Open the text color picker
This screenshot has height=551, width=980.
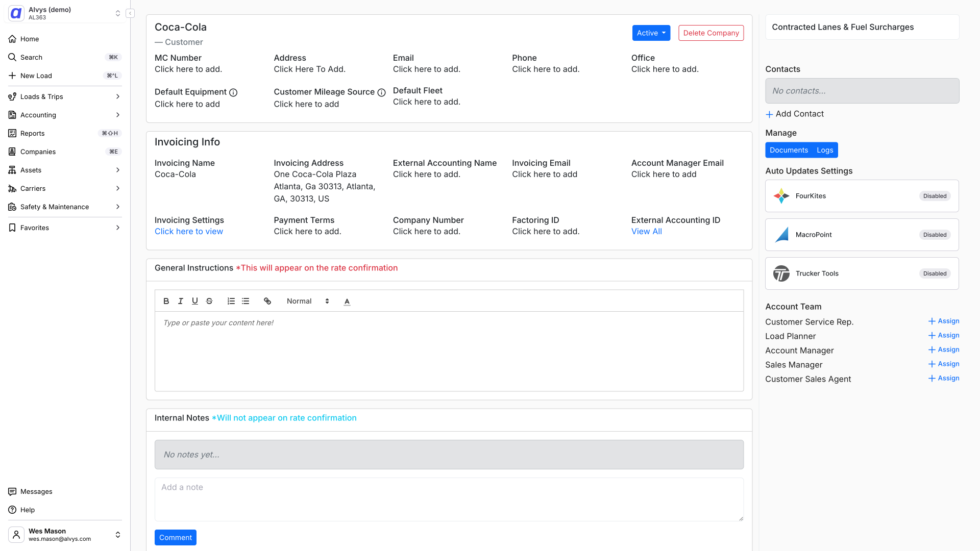tap(347, 301)
